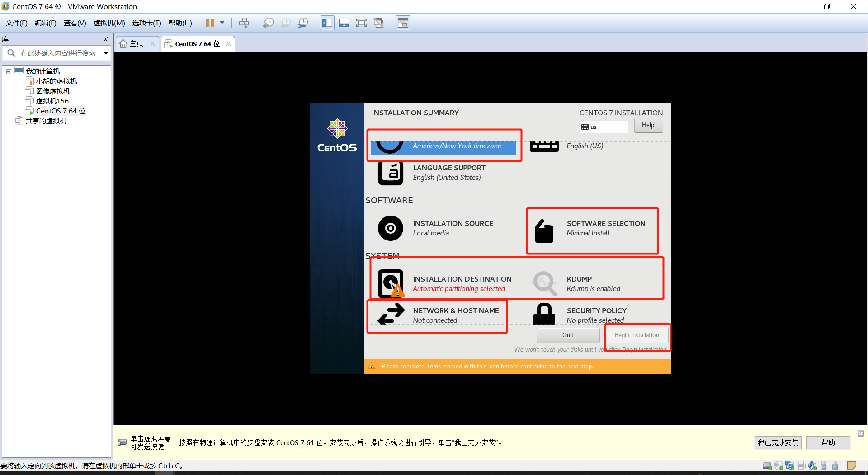Switch to Unity mode
Screen dimensions: 868x475
coord(379,23)
